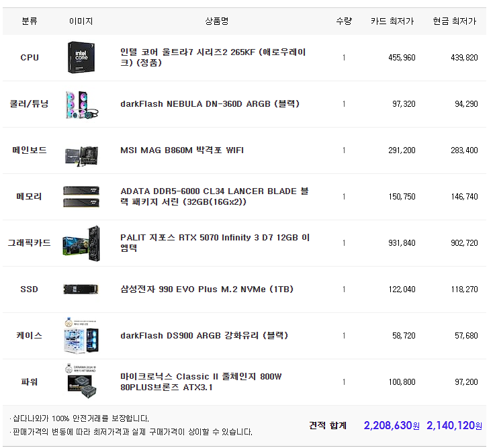The width and height of the screenshot is (495, 448).
Task: Open product name PALIT 지포스 RTX 5070 Infinity 3
Action: click(x=215, y=242)
